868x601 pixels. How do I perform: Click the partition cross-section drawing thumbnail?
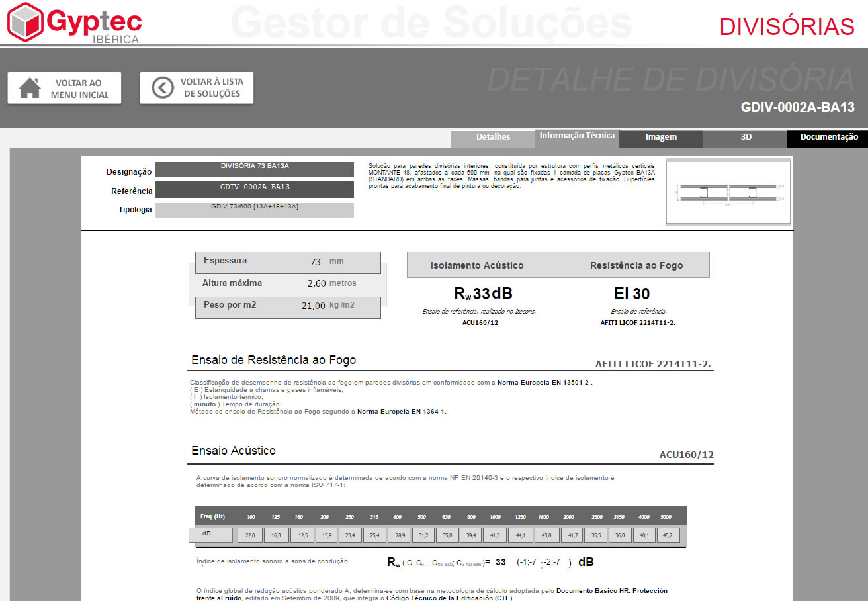pos(728,193)
